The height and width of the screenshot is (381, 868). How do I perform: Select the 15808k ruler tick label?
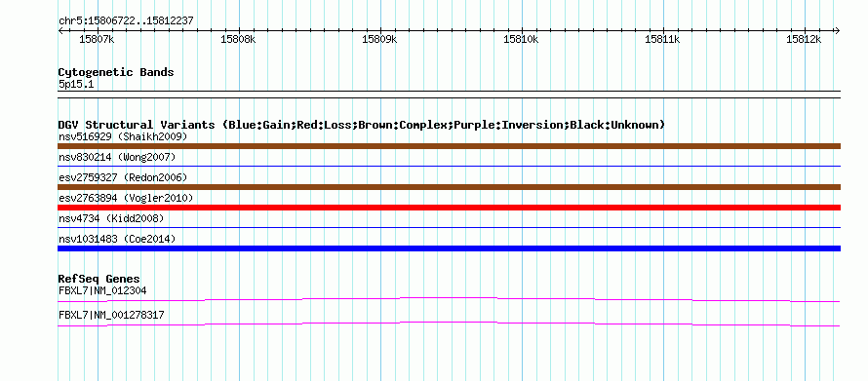[238, 39]
